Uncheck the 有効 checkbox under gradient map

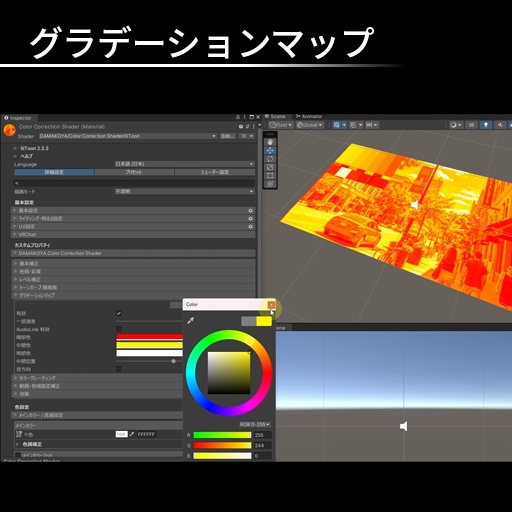click(x=119, y=313)
